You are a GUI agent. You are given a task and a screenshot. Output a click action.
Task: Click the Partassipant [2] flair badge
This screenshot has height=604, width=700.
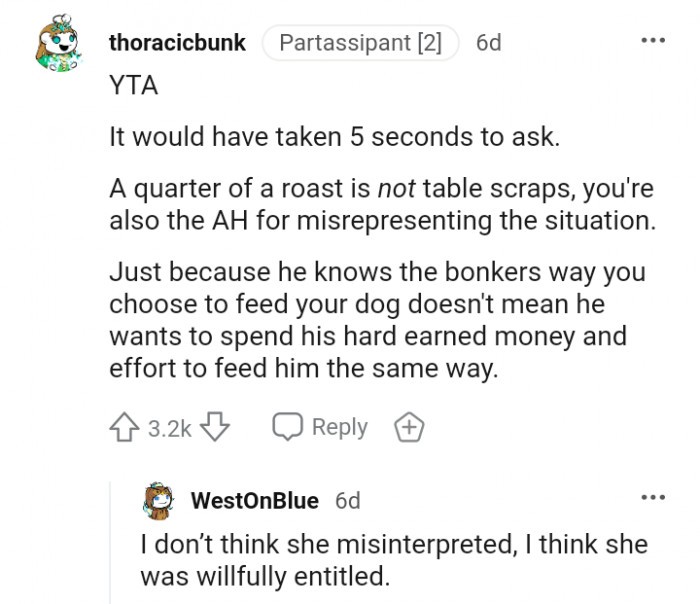click(360, 44)
